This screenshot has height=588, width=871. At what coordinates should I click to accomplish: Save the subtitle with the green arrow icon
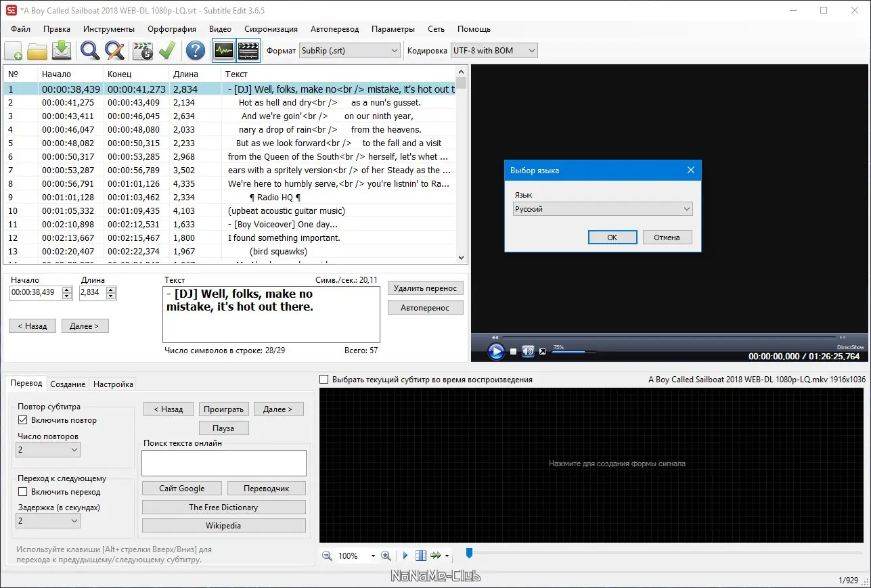point(62,51)
